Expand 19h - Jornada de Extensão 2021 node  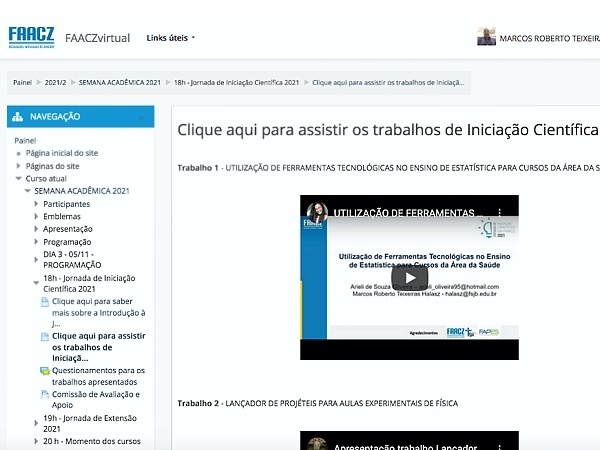click(x=36, y=423)
